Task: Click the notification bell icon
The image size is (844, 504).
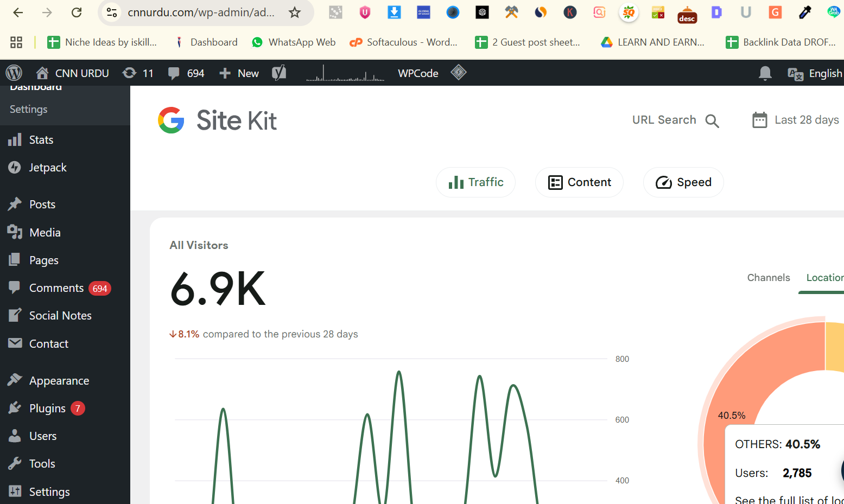Action: pos(765,73)
